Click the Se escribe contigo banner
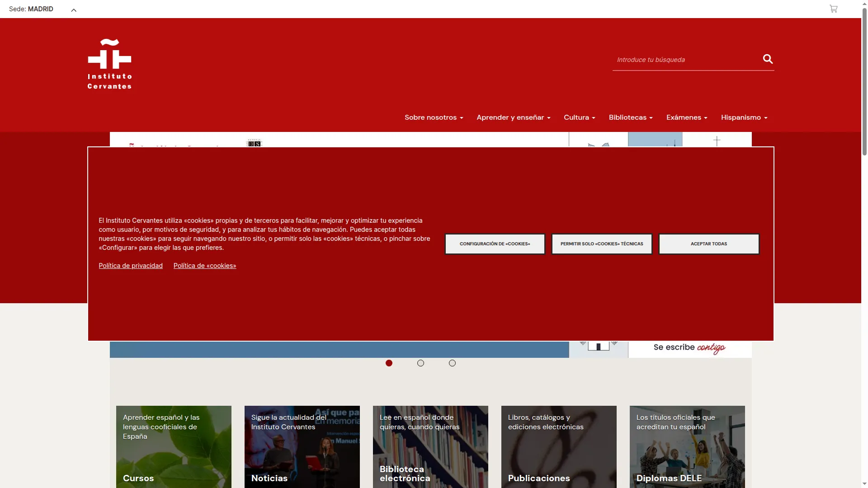The image size is (868, 488). (x=689, y=348)
